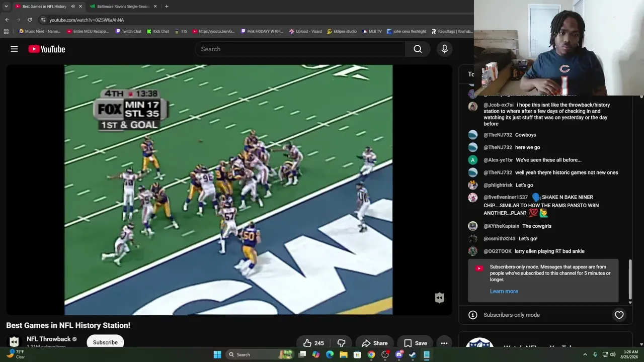Open File Explorer from the taskbar
Image resolution: width=644 pixels, height=362 pixels.
coord(344,354)
